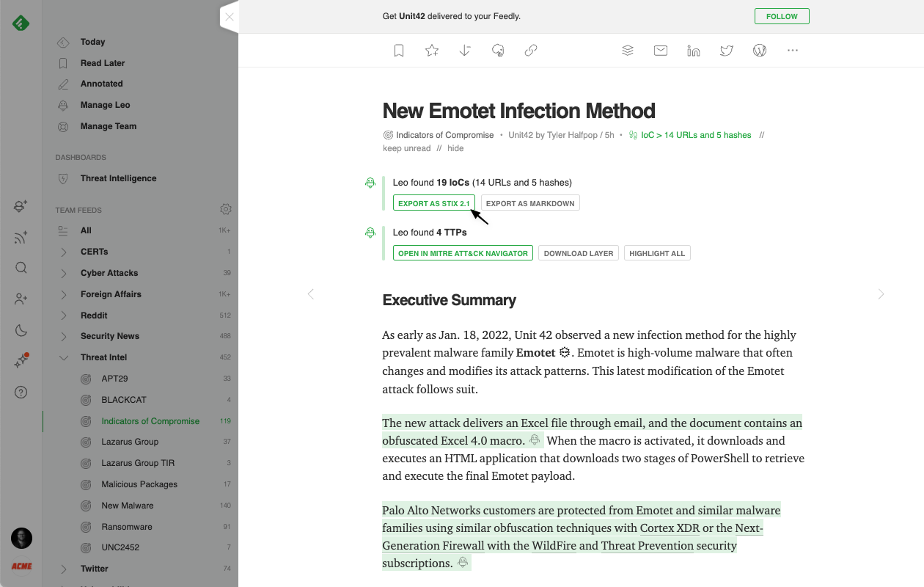Screen dimensions: 924x587
Task: Open the Today section
Action: pyautogui.click(x=92, y=42)
